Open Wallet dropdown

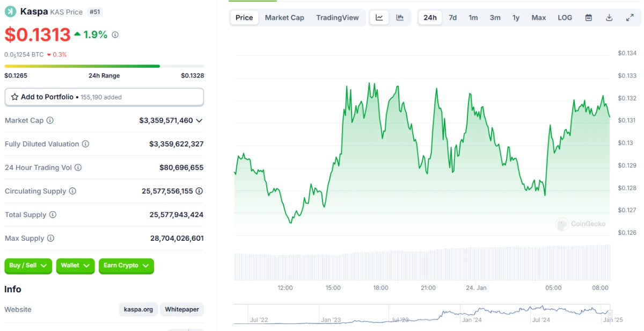[x=75, y=265]
